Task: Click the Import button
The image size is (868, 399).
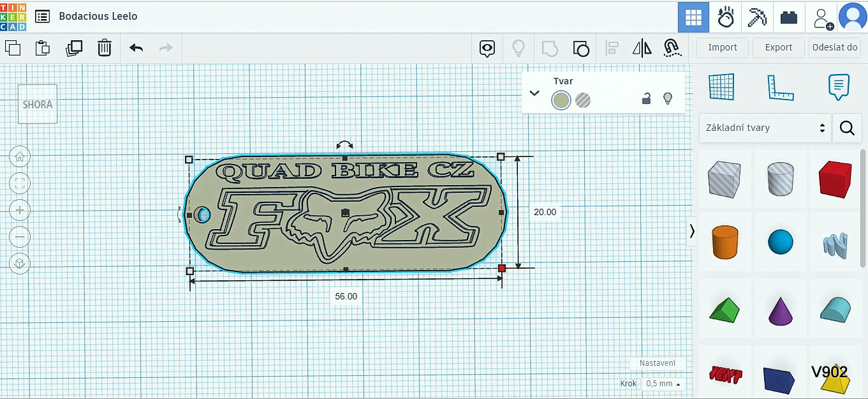Action: (723, 47)
